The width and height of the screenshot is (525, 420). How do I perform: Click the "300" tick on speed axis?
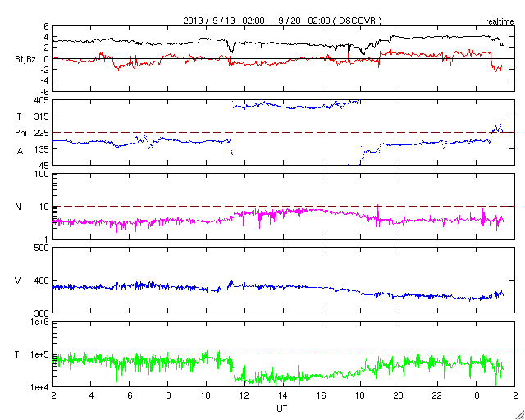coord(42,313)
